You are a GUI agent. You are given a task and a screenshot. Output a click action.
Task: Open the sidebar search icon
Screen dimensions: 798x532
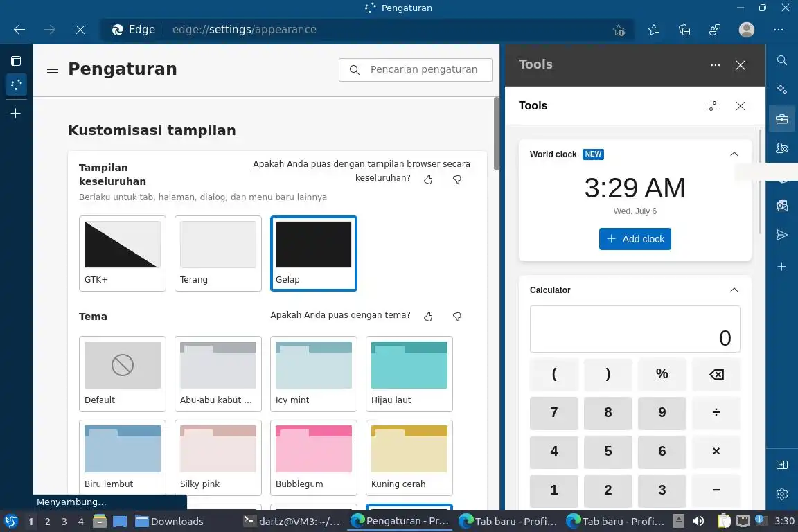pos(781,60)
